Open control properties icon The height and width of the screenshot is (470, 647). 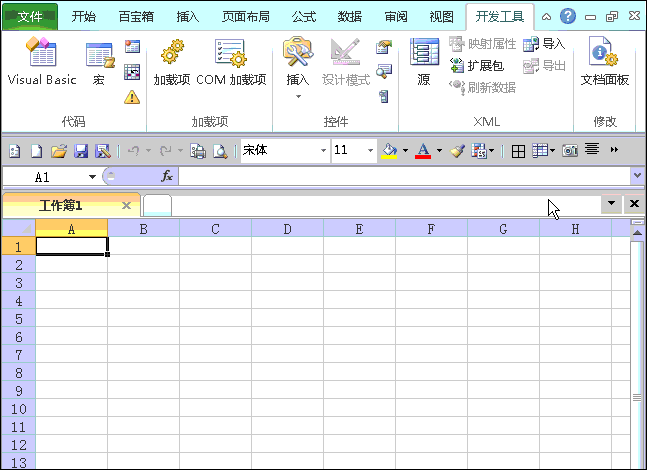pyautogui.click(x=384, y=47)
